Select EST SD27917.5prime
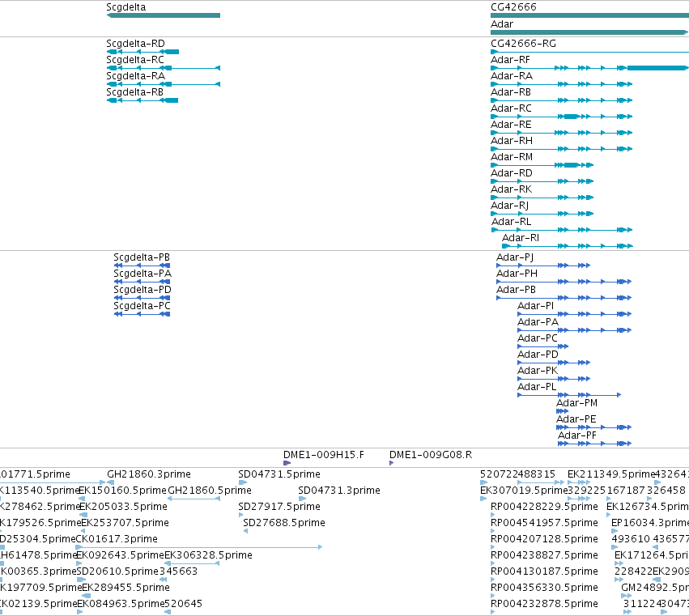Image resolution: width=689 pixels, height=616 pixels. [279, 507]
